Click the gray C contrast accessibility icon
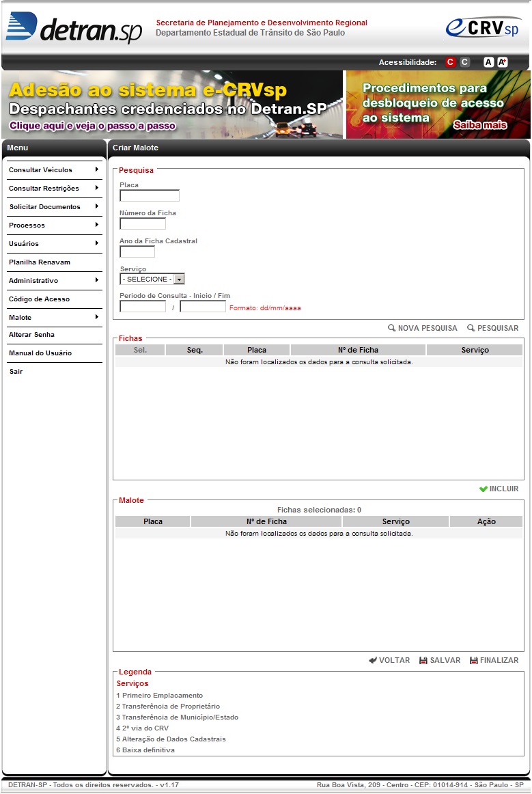Viewport: 532px width, 794px height. click(x=464, y=61)
